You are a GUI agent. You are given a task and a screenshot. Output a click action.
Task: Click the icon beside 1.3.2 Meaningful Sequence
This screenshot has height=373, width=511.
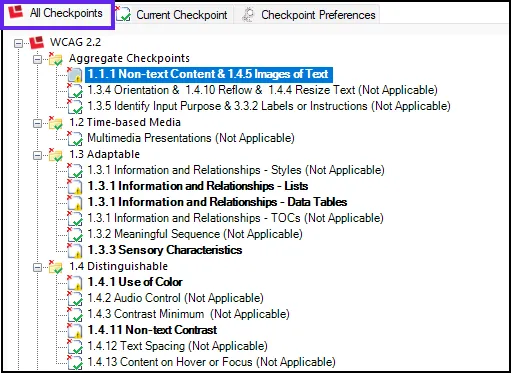75,234
